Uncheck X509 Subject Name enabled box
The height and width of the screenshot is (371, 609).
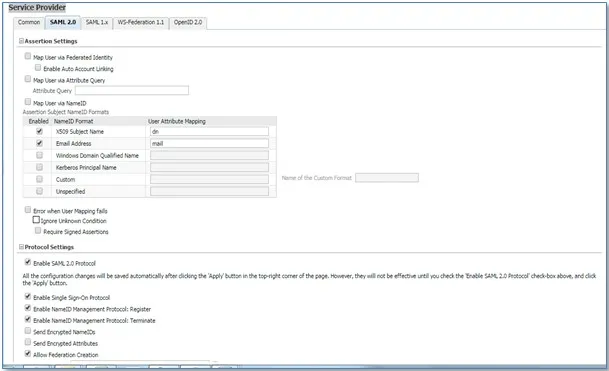point(39,131)
